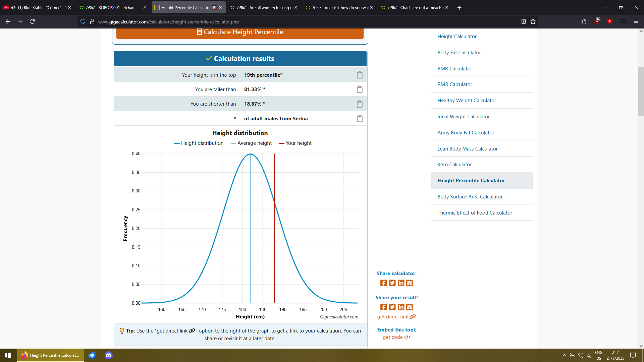Copy the 'of adult males from Serbia' note
Image resolution: width=644 pixels, height=362 pixels.
[x=360, y=119]
